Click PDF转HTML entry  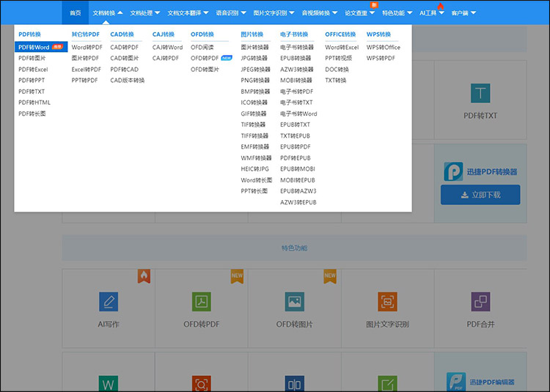pos(34,103)
